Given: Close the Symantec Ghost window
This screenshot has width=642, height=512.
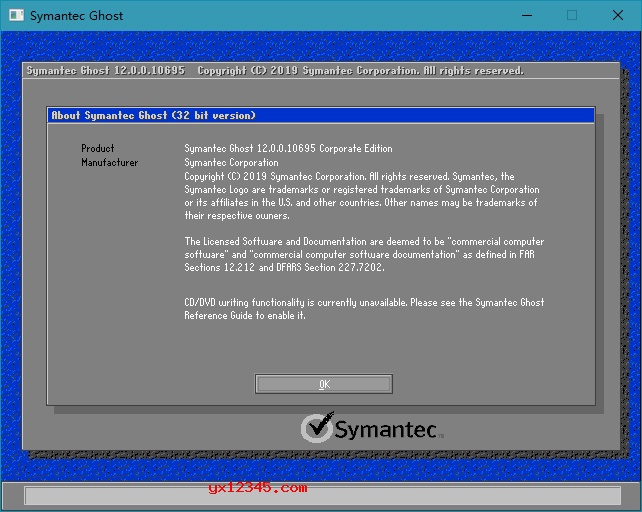Looking at the screenshot, I should point(617,16).
